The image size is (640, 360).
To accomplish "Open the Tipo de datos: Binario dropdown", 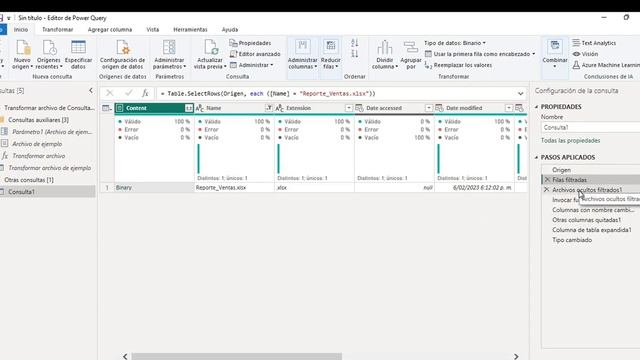I will tap(455, 43).
